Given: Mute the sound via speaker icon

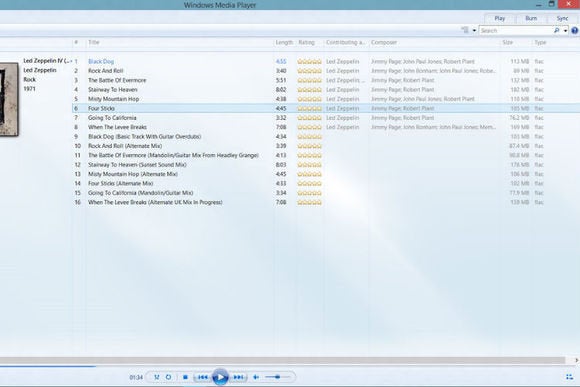Looking at the screenshot, I should click(256, 377).
